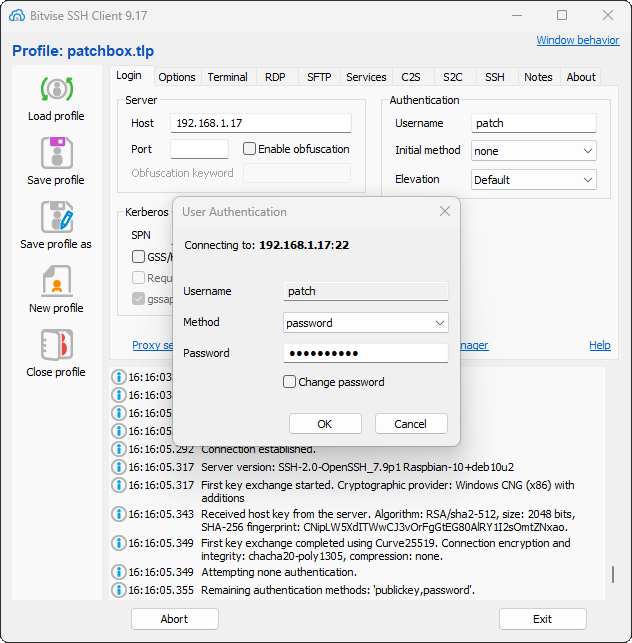Click the dialog Username field with patch
Image resolution: width=632 pixels, height=643 pixels.
(x=365, y=291)
